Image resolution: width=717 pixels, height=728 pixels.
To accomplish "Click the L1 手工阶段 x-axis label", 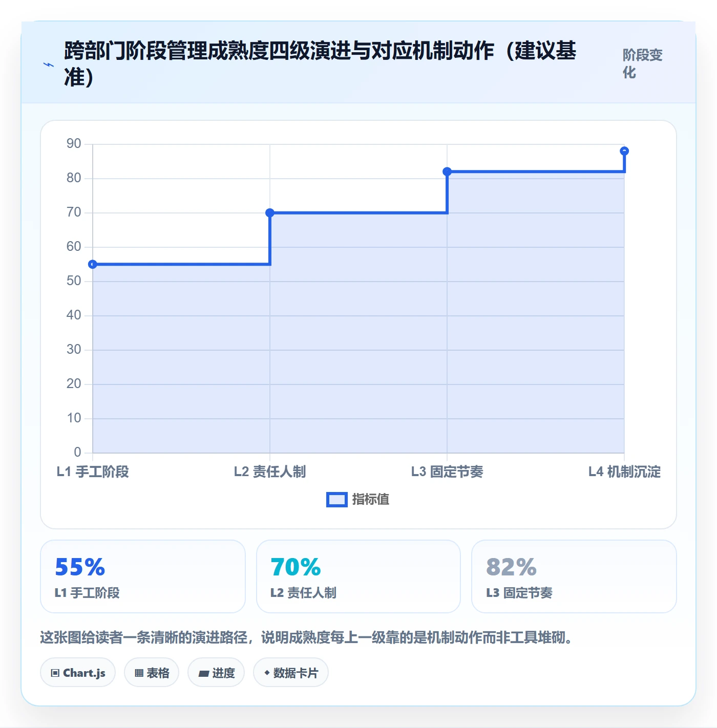I will pos(93,472).
